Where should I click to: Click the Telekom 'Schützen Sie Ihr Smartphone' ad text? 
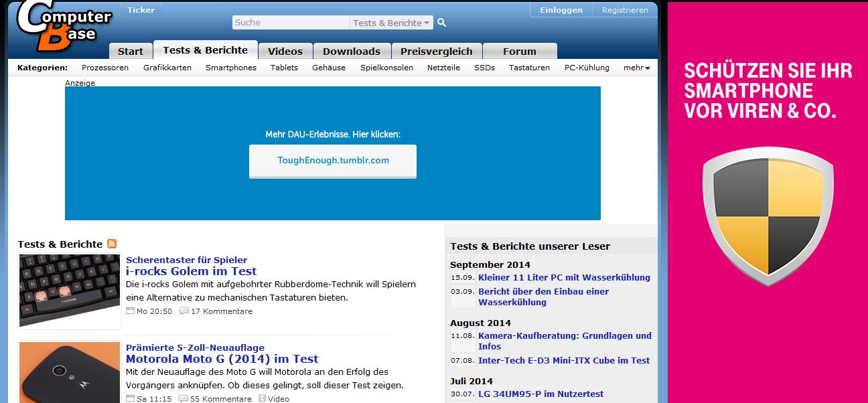tap(768, 91)
